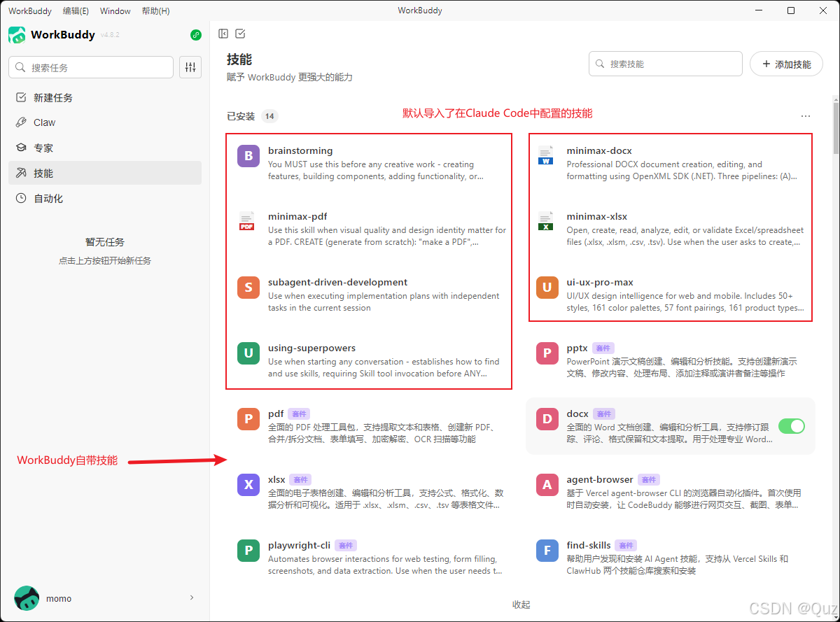Viewport: 840px width, 622px height.
Task: Click the 搜索技能 search box
Action: pos(666,64)
